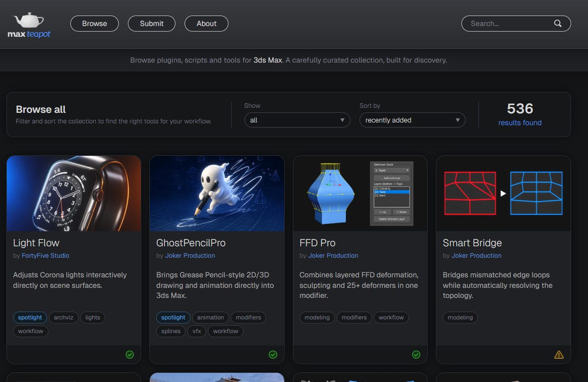This screenshot has height=382, width=588.
Task: Click green checkmark icon on FFD Pro card
Action: tap(416, 355)
